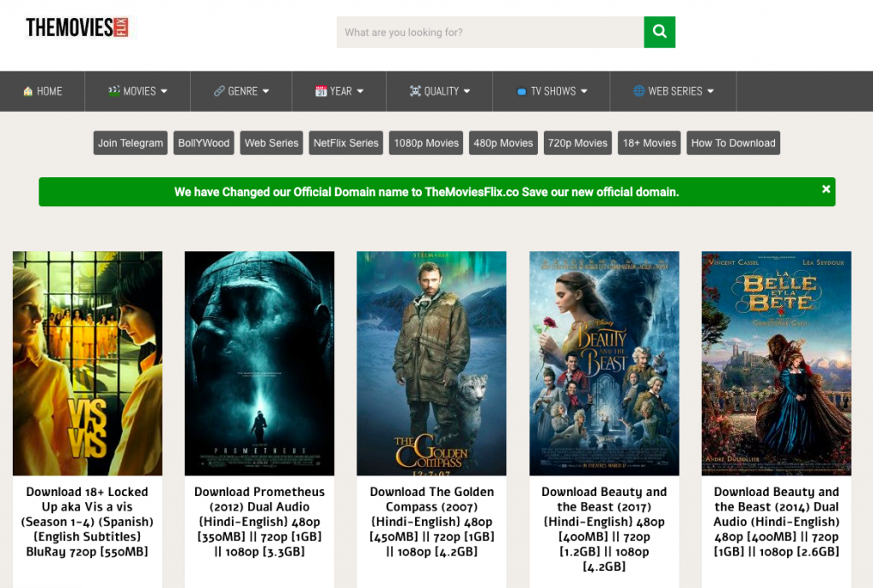873x588 pixels.
Task: Open the How To Download page
Action: 732,142
